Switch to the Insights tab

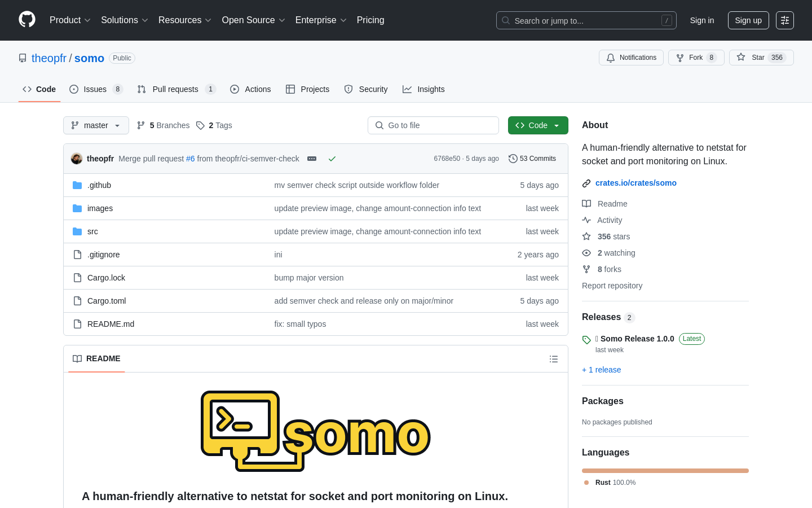(x=423, y=89)
